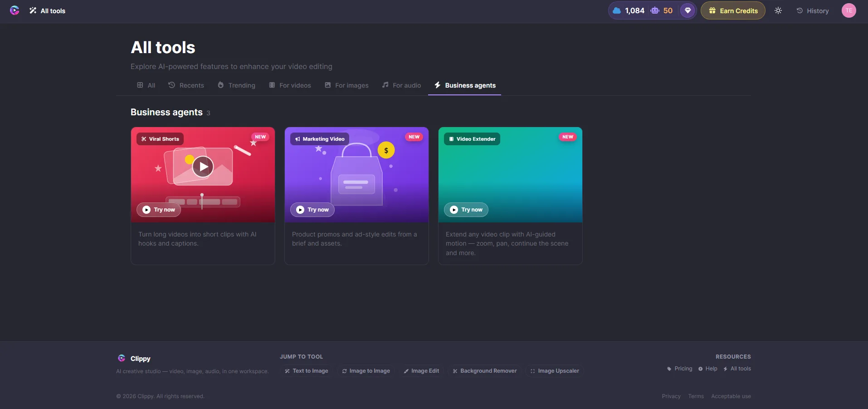Click the Video Extender label badge

(x=472, y=139)
